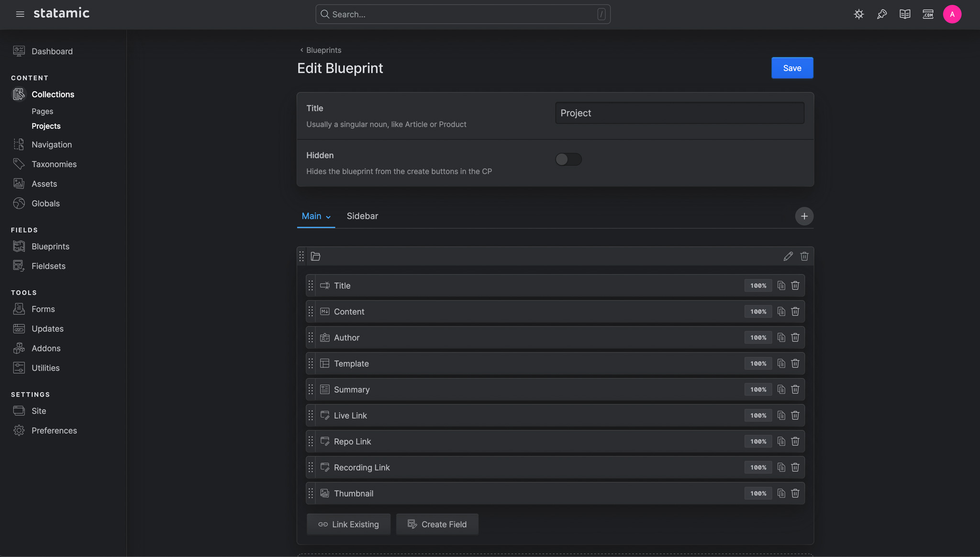Delete the Title field
Viewport: 980px width, 557px height.
coord(795,285)
